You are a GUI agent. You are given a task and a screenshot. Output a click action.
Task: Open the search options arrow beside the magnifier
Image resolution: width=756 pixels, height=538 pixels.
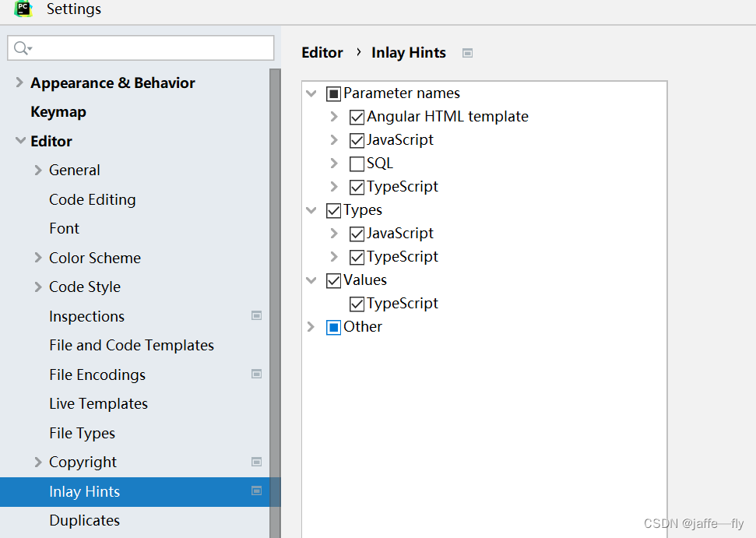point(30,47)
